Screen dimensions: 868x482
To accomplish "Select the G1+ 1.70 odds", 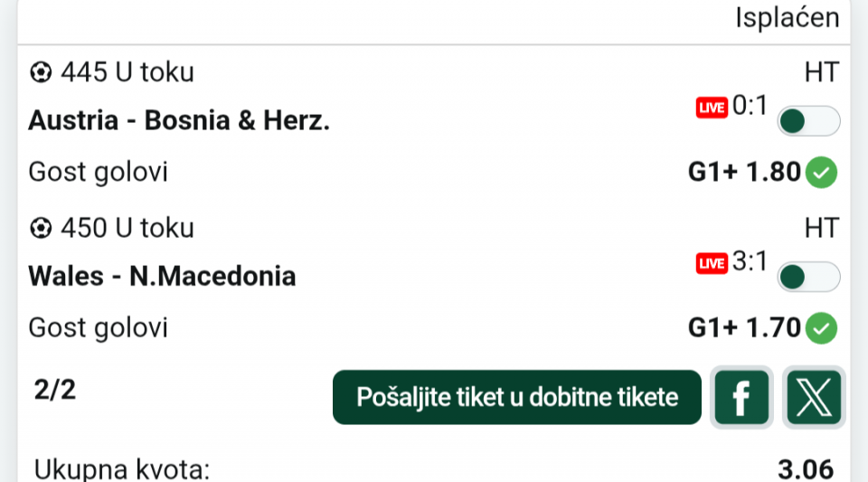I will 744,327.
